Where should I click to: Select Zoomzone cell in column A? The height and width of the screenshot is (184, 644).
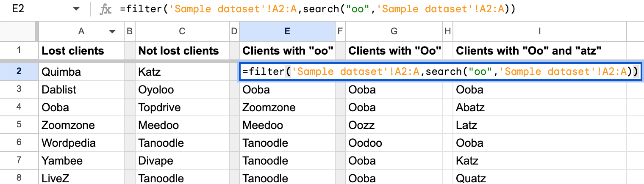[82, 125]
